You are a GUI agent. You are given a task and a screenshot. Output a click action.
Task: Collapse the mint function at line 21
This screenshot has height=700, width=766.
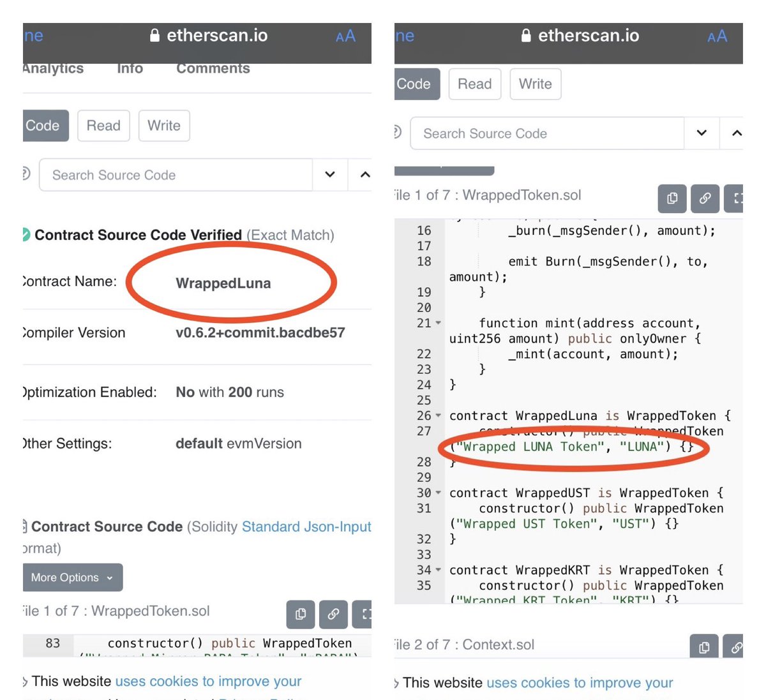(x=439, y=324)
